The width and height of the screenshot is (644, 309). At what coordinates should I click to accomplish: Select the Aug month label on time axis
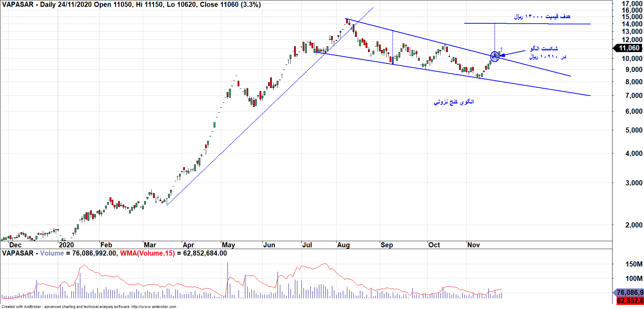(343, 245)
